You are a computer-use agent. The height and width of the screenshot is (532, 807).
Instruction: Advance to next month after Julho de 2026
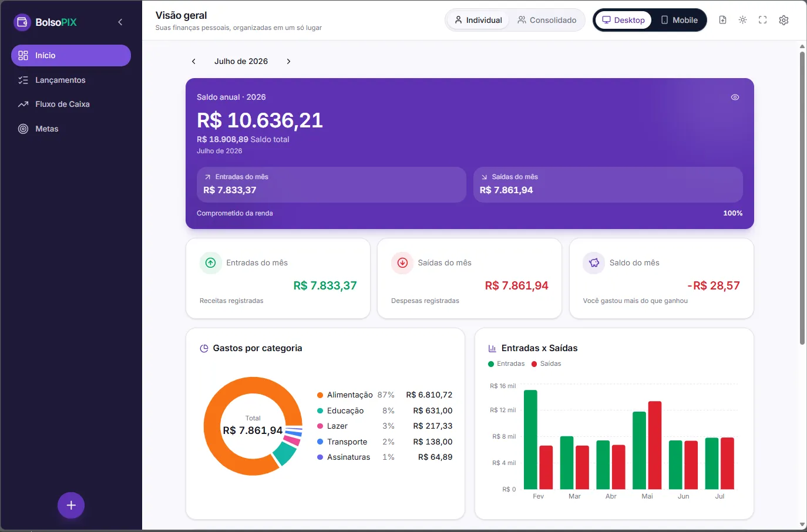click(288, 61)
